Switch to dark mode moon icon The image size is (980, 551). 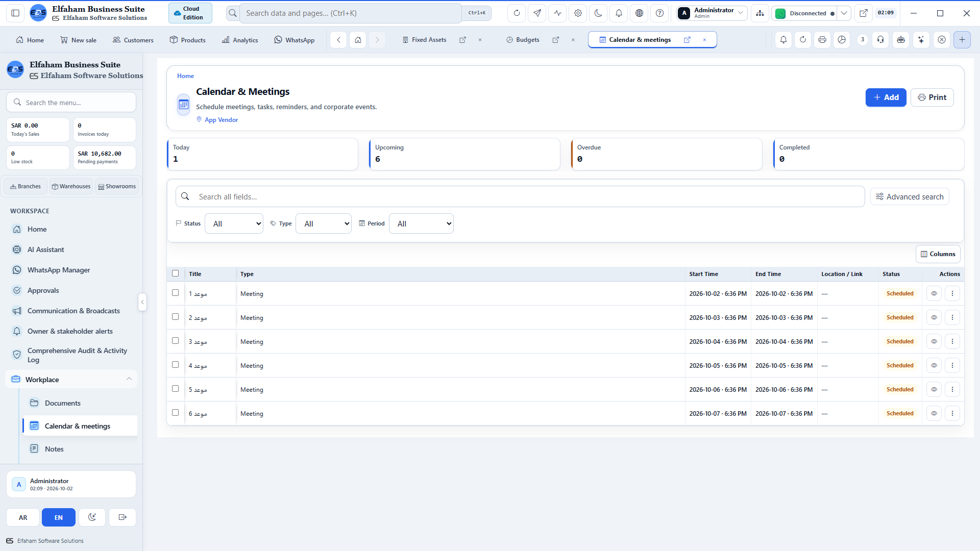point(598,13)
